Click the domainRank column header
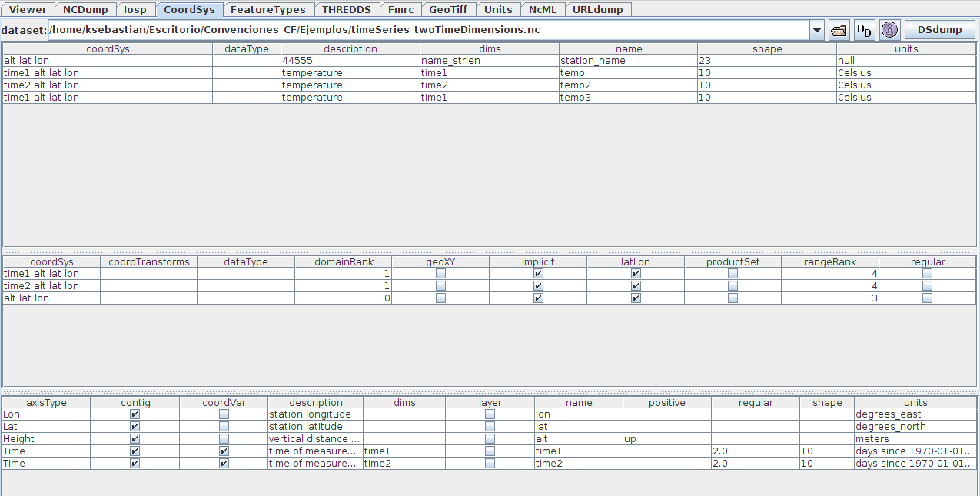This screenshot has height=496, width=980. (344, 261)
